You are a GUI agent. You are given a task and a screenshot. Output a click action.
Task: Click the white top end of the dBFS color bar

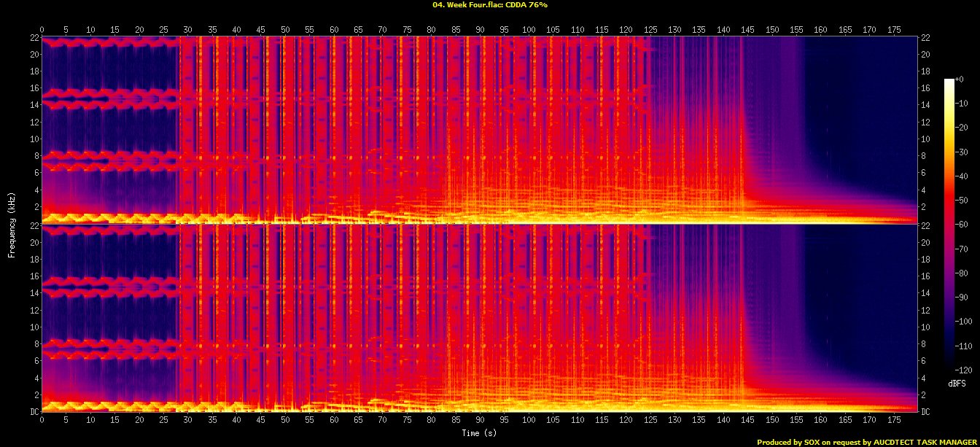click(949, 81)
